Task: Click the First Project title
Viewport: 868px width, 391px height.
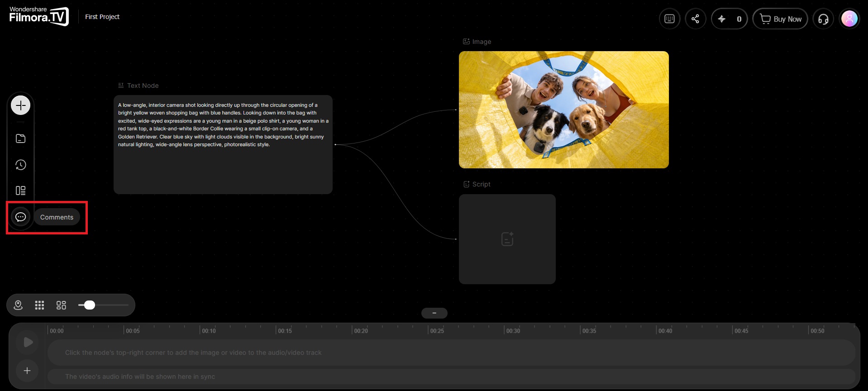Action: (x=102, y=17)
